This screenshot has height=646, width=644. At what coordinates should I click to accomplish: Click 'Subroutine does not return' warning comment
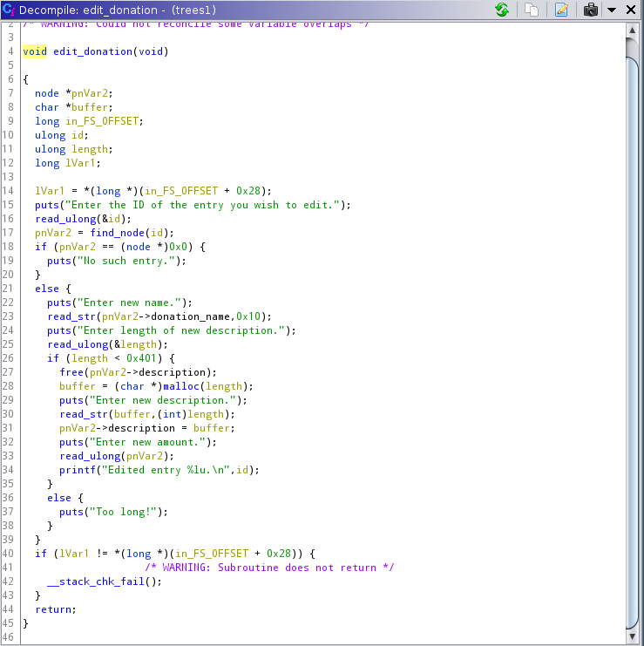tap(269, 568)
